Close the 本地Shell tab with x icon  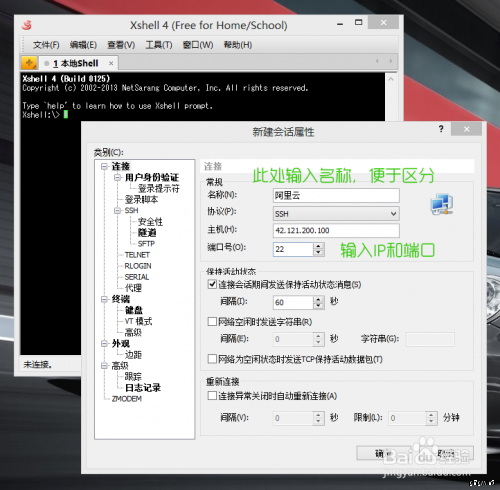click(x=111, y=63)
